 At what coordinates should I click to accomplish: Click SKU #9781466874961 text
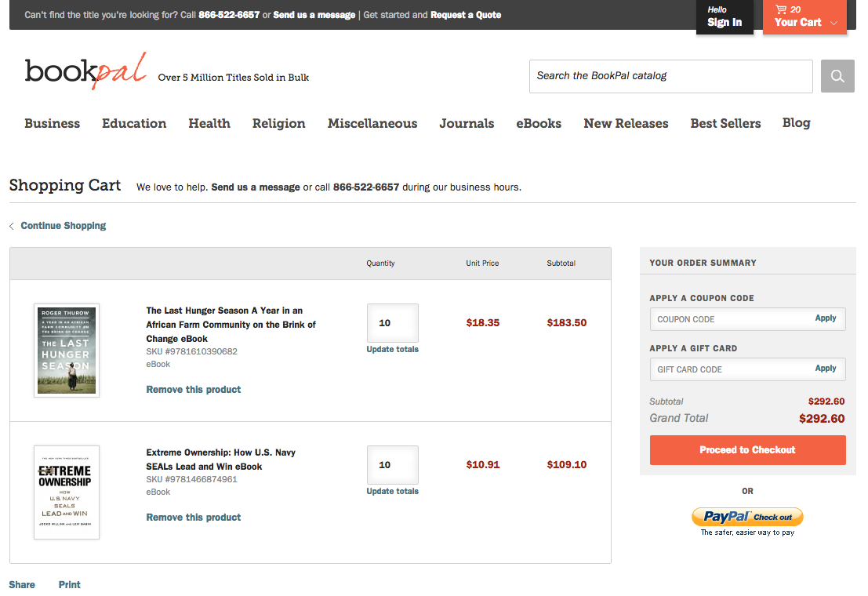191,480
